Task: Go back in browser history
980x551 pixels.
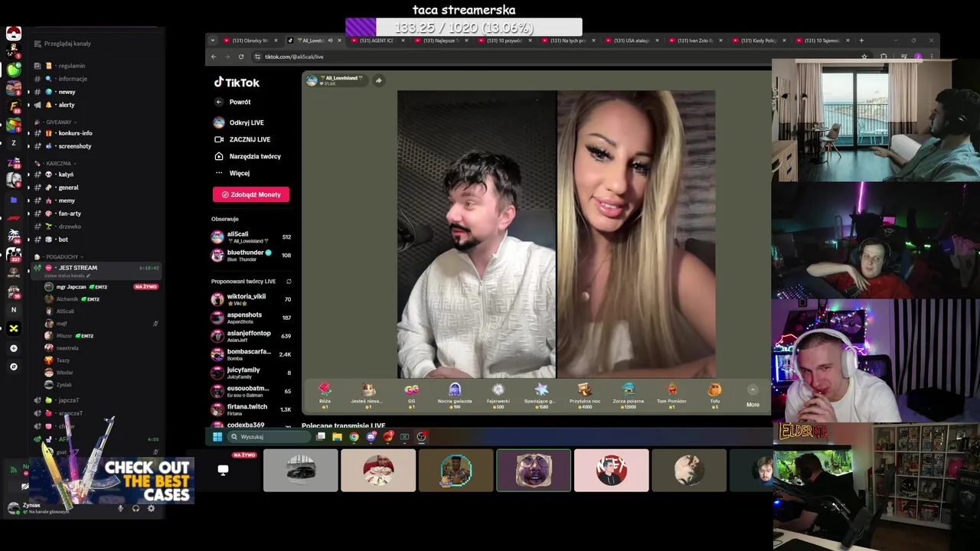Action: pyautogui.click(x=214, y=57)
